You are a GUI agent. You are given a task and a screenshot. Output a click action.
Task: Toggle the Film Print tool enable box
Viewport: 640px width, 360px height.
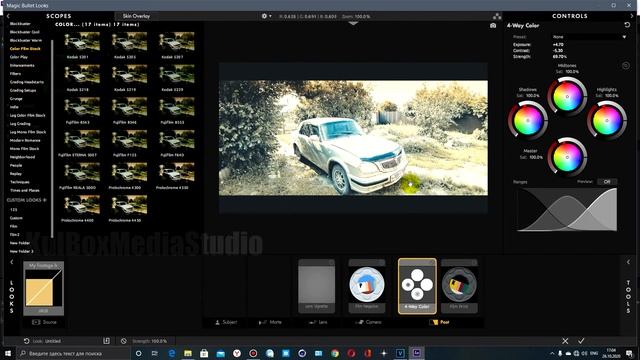point(474,262)
